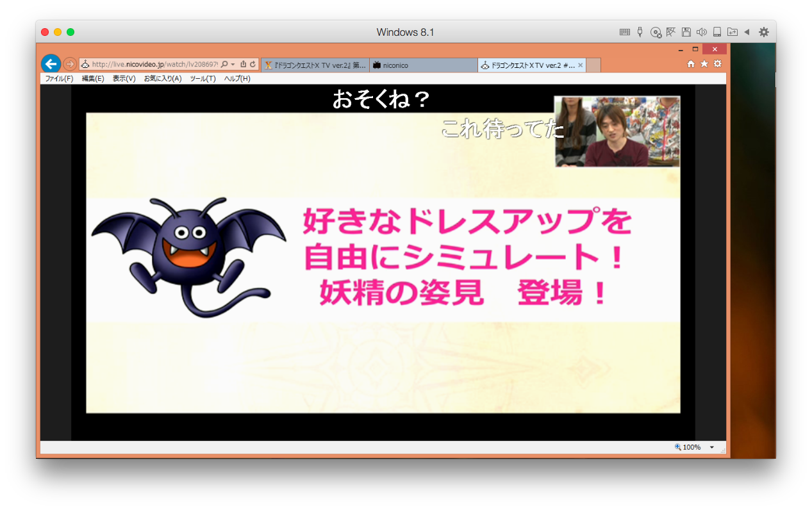Open the Internet Explorer Home icon
This screenshot has height=510, width=812.
coord(691,64)
